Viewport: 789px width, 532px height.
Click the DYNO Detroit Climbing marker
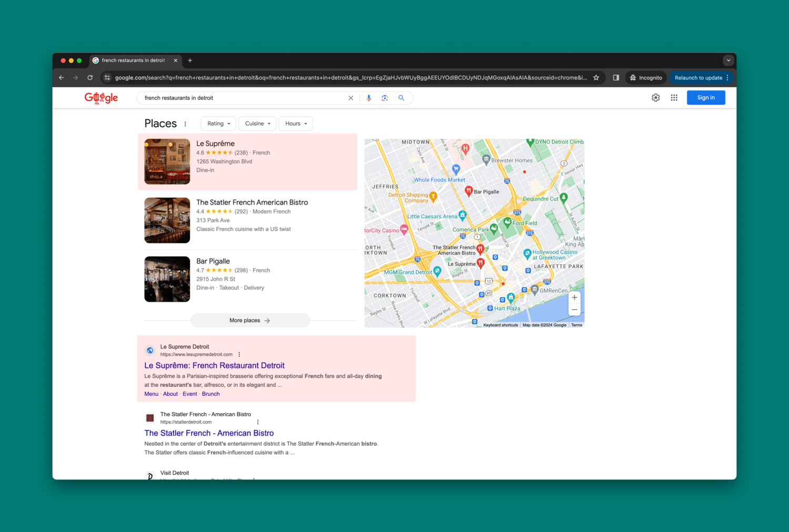[530, 142]
